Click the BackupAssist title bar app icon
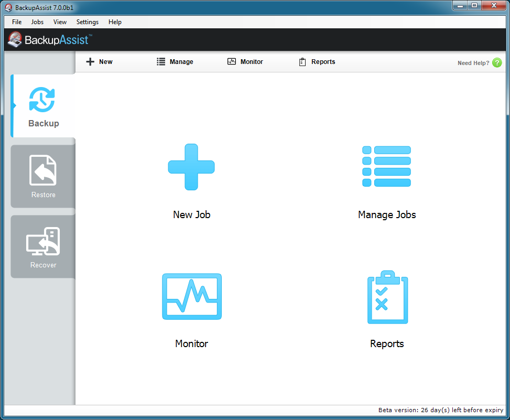 (8, 8)
